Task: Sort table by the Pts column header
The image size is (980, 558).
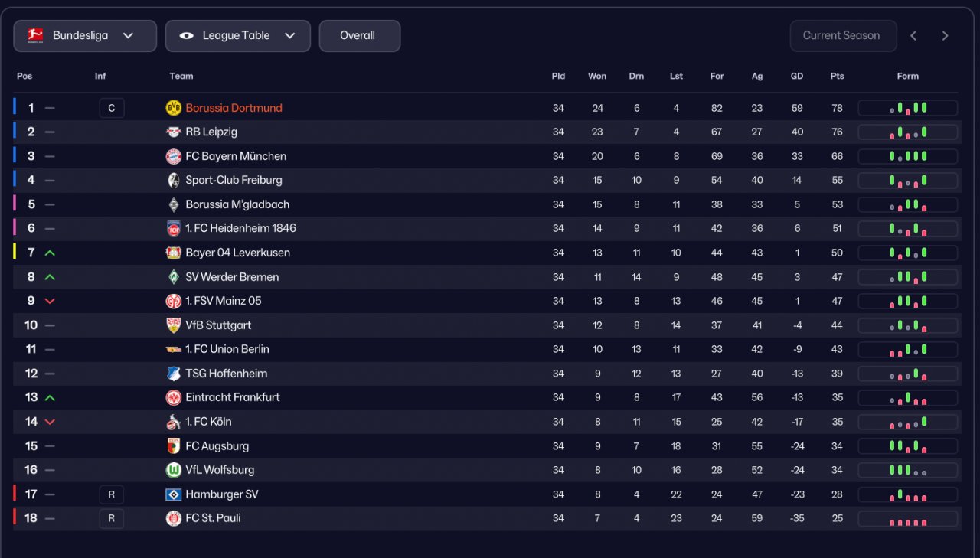Action: click(837, 77)
